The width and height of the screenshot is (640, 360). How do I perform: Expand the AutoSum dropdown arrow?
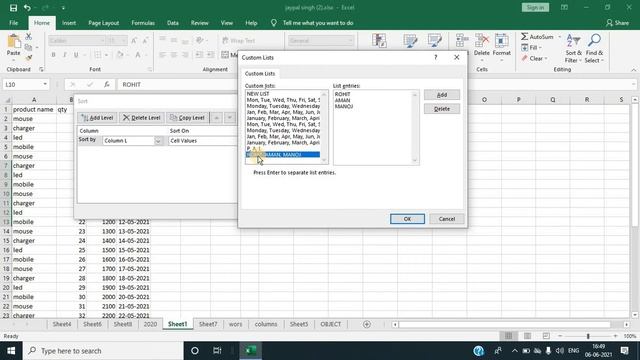point(560,37)
